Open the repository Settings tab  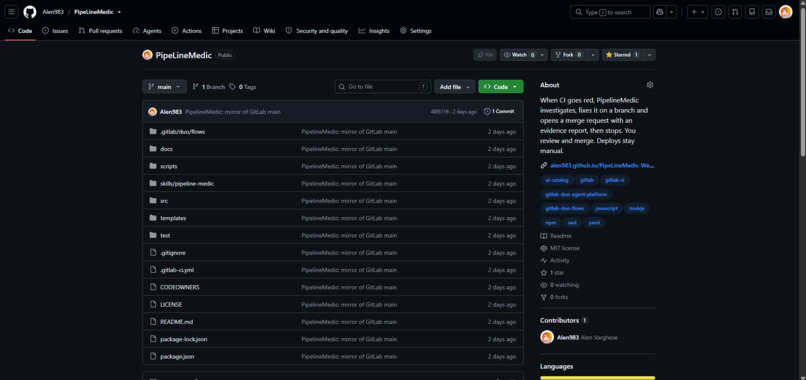(x=416, y=31)
